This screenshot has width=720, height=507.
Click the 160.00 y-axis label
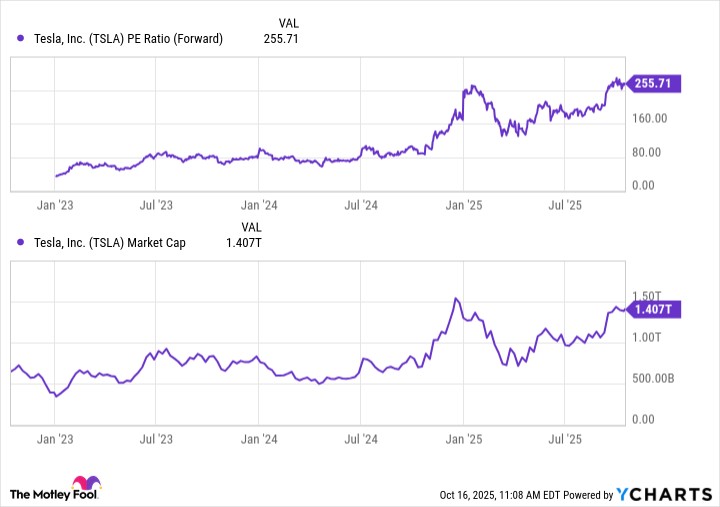649,119
